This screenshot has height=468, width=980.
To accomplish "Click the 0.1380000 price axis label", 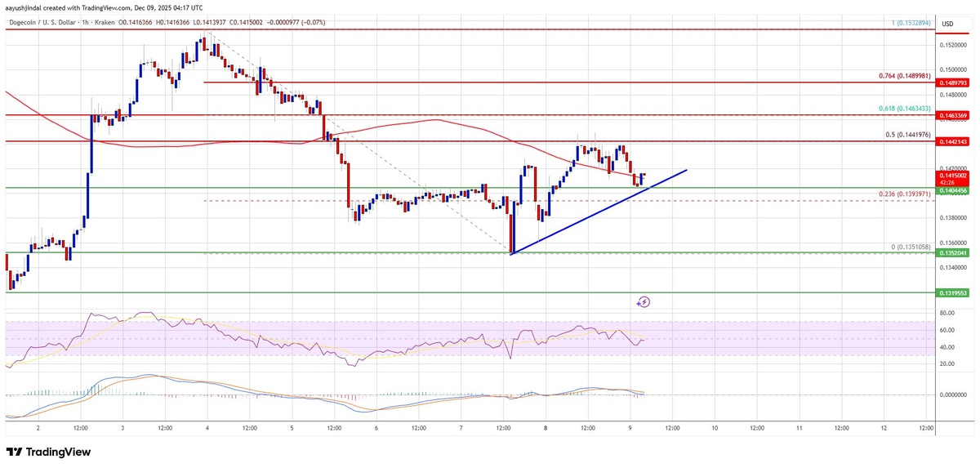I will [x=953, y=217].
